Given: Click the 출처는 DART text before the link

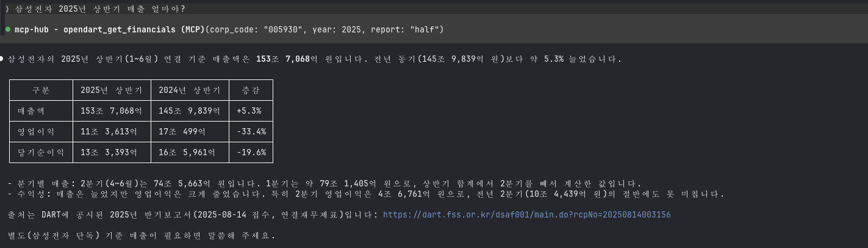Looking at the screenshot, I should click(x=193, y=215).
